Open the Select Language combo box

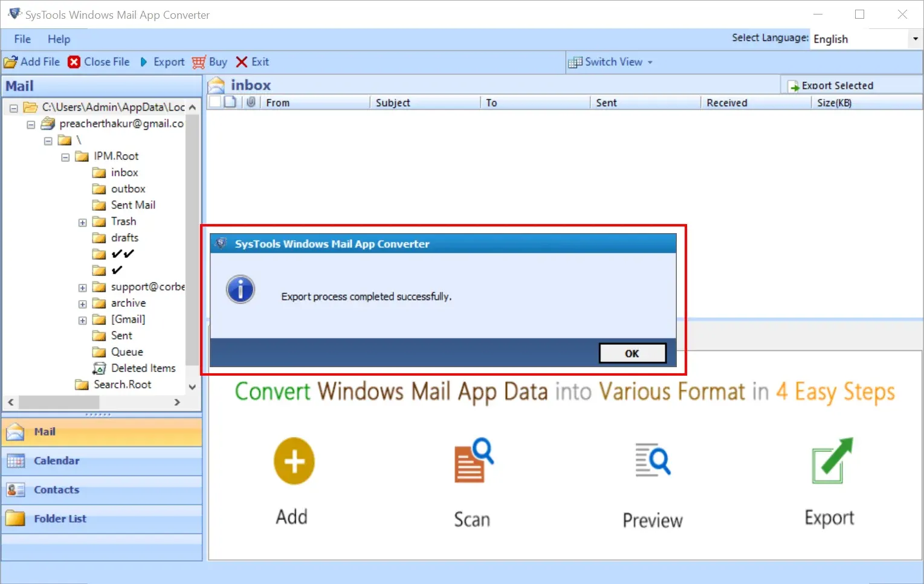coord(866,39)
